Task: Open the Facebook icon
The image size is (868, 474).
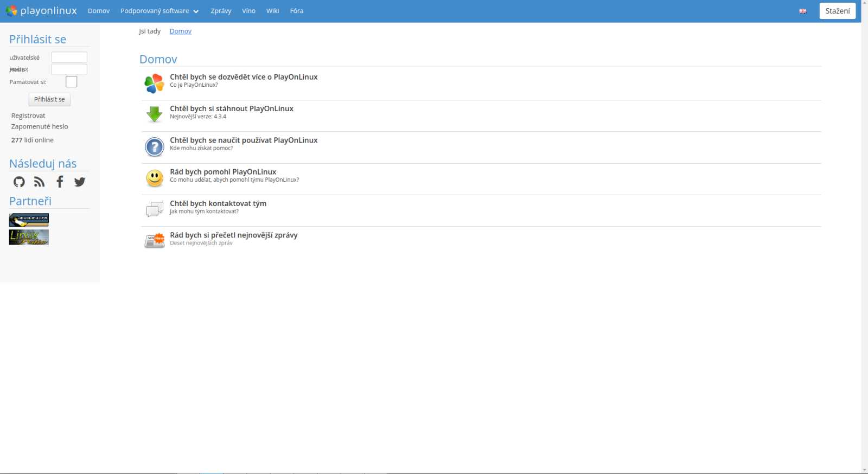Action: click(60, 182)
